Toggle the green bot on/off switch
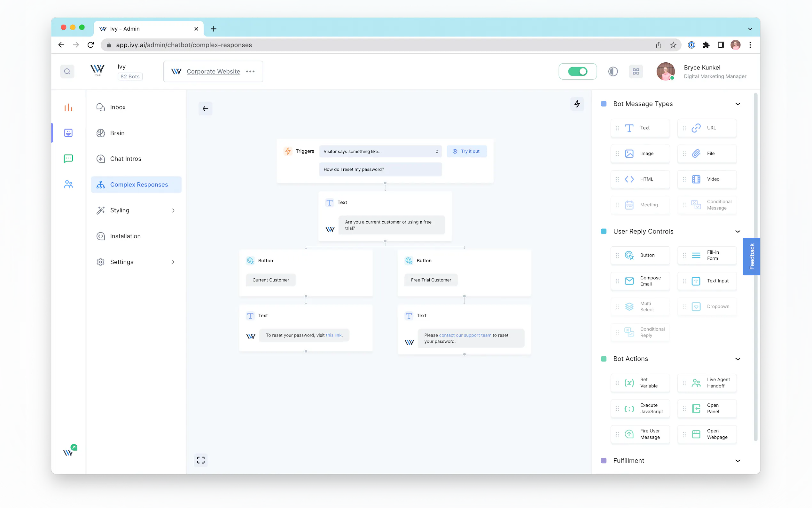Image resolution: width=812 pixels, height=508 pixels. point(577,72)
